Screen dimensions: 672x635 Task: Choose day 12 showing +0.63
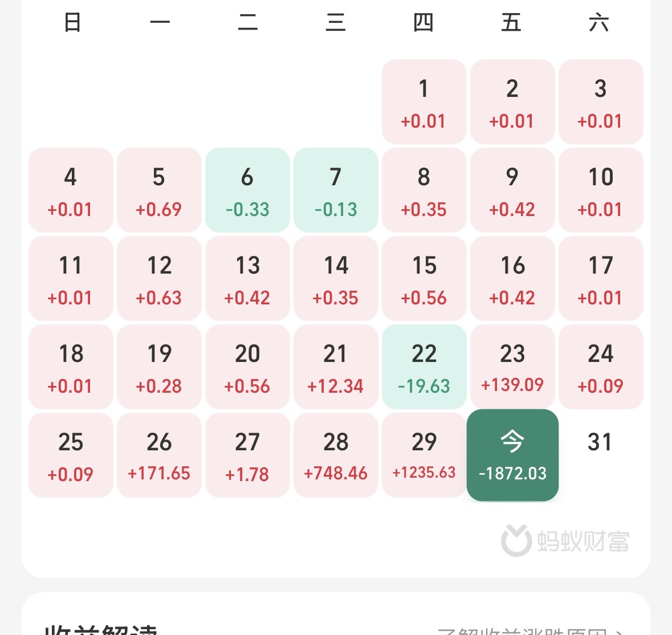[159, 279]
